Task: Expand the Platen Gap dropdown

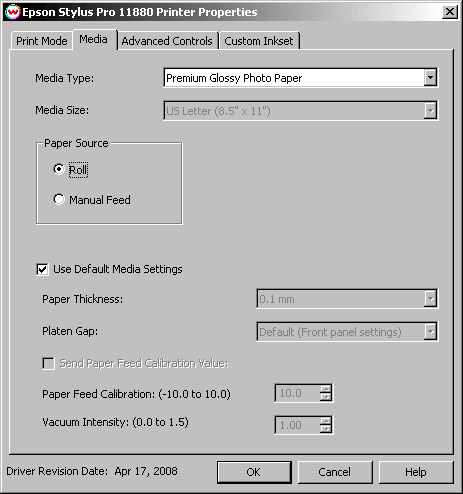Action: [x=430, y=331]
